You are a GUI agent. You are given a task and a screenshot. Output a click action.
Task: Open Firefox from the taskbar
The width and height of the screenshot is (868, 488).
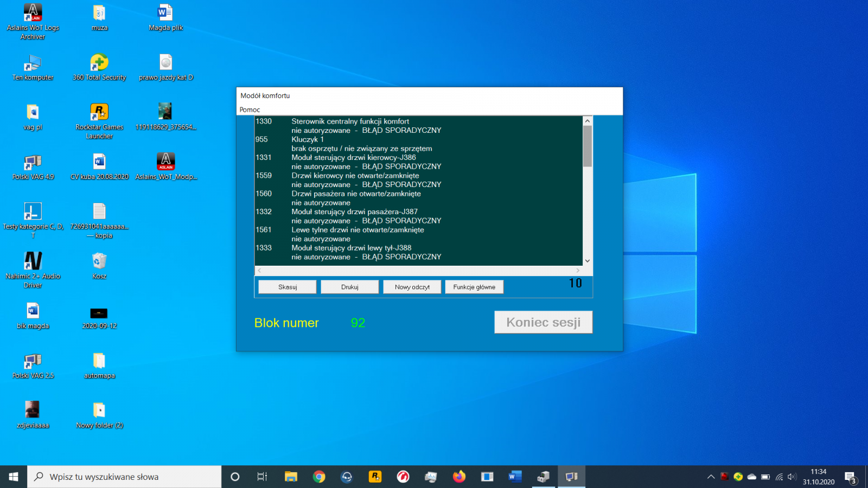coord(459,477)
